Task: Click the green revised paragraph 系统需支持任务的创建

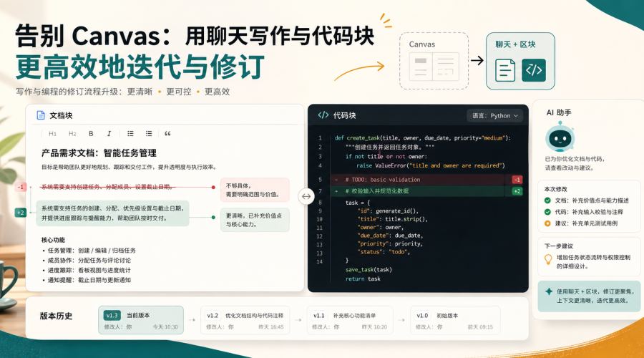Action: (x=112, y=213)
